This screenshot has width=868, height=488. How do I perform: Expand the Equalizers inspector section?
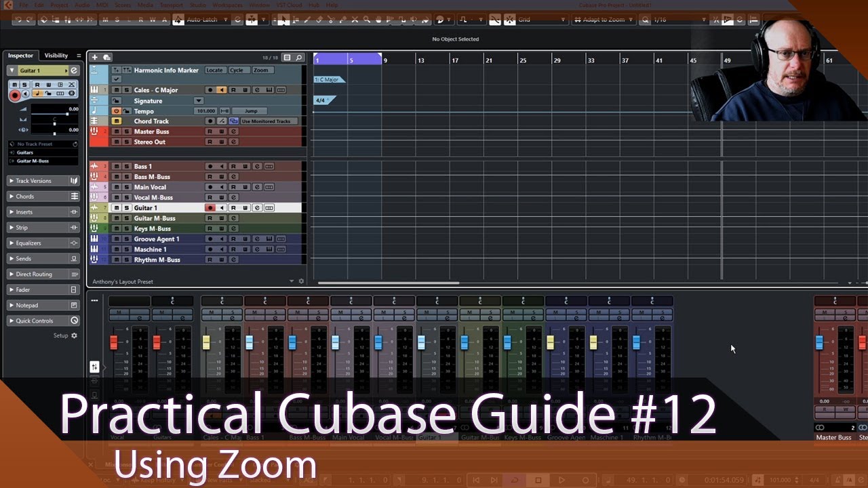(x=44, y=243)
